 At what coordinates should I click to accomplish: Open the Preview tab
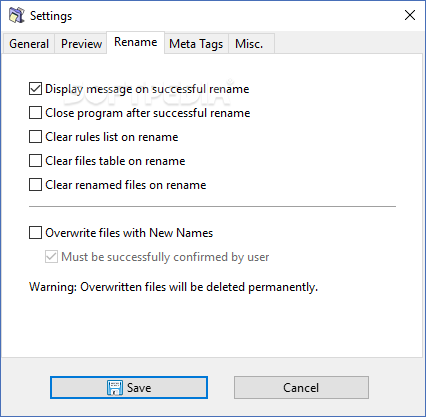coord(81,44)
